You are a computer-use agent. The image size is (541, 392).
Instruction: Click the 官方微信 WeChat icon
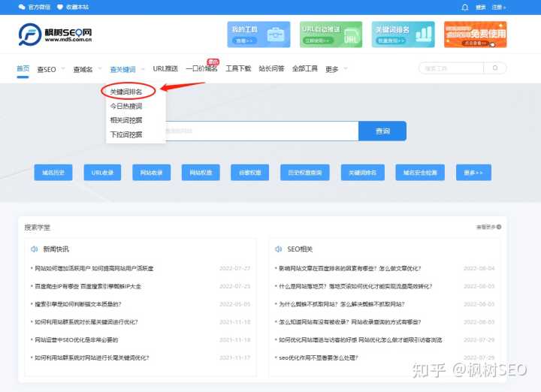click(22, 7)
